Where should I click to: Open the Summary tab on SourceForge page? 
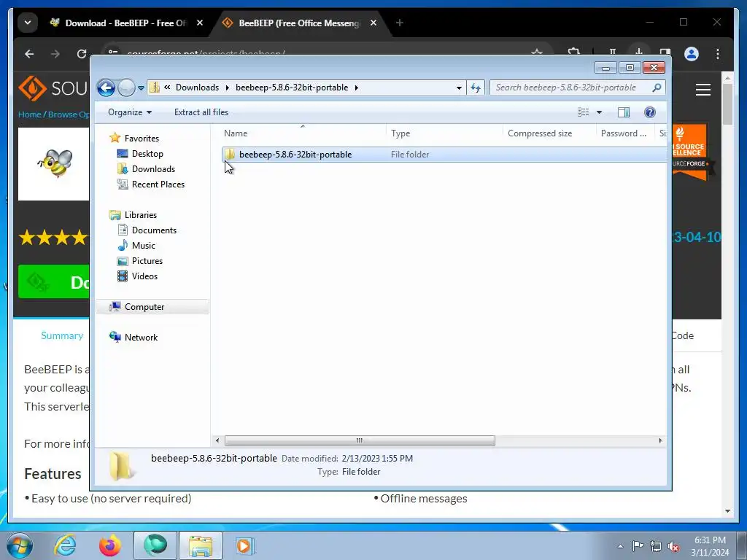[x=62, y=335]
